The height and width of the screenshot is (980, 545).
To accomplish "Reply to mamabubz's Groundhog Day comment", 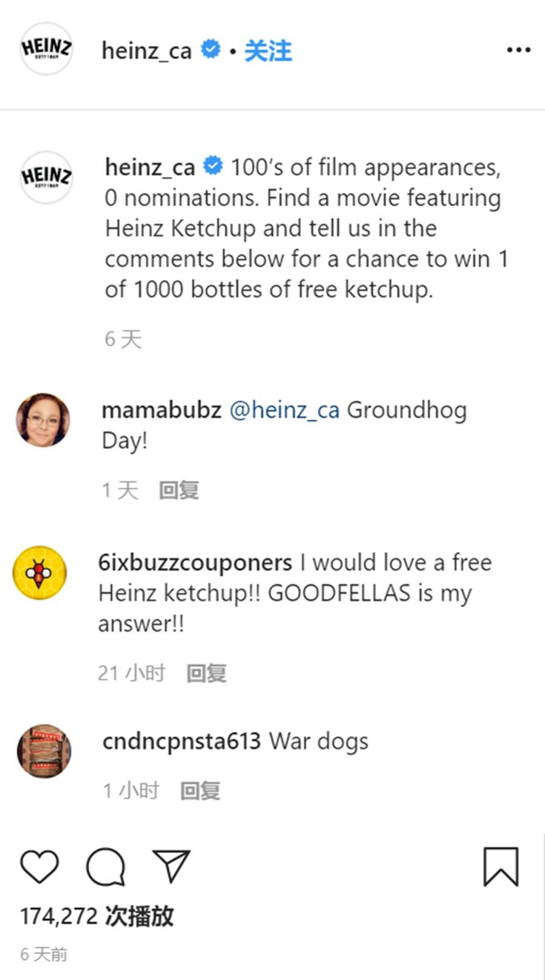I will (179, 490).
